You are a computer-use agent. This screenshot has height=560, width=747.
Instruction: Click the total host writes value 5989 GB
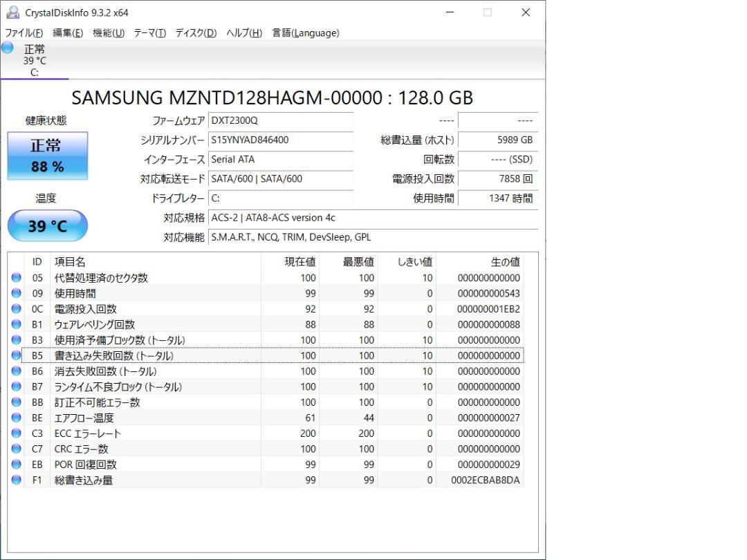click(x=498, y=140)
